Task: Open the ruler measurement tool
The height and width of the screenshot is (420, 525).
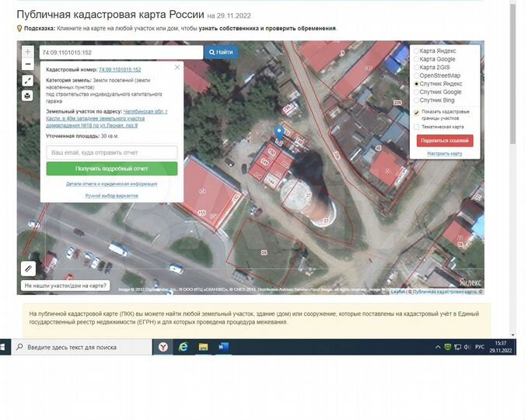Action: click(29, 268)
